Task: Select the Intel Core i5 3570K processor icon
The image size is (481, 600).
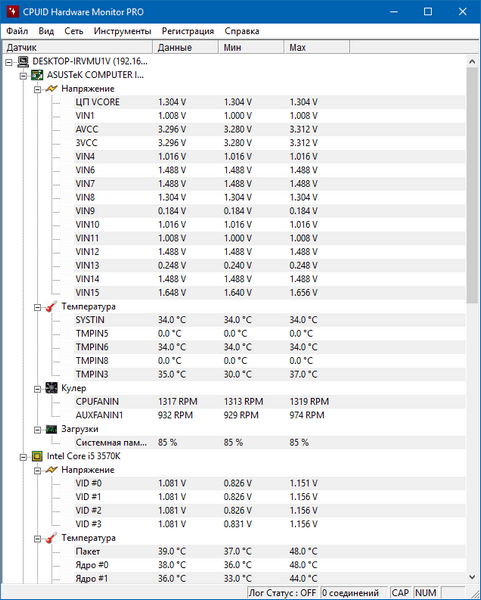Action: [x=37, y=456]
